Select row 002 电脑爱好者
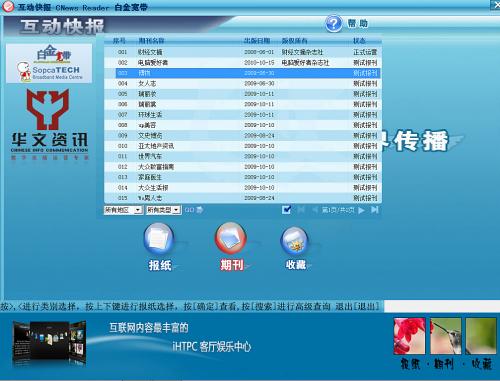The image size is (500, 381). pos(243,63)
